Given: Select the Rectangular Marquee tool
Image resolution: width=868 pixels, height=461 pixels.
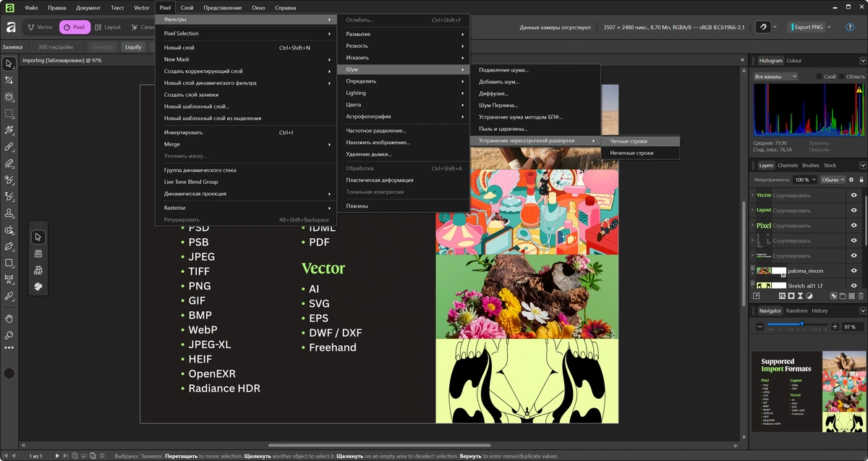Looking at the screenshot, I should click(x=9, y=114).
